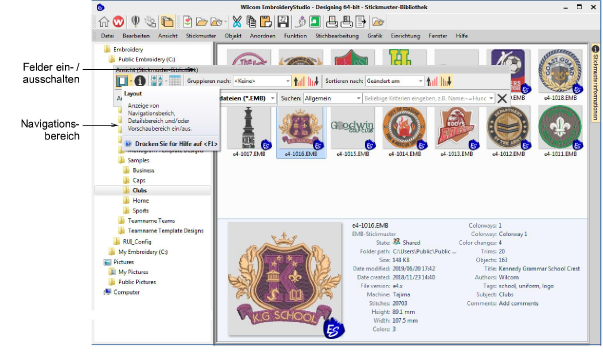The height and width of the screenshot is (361, 603).
Task: Open the Stichbearbeitung menu
Action: pyautogui.click(x=337, y=36)
